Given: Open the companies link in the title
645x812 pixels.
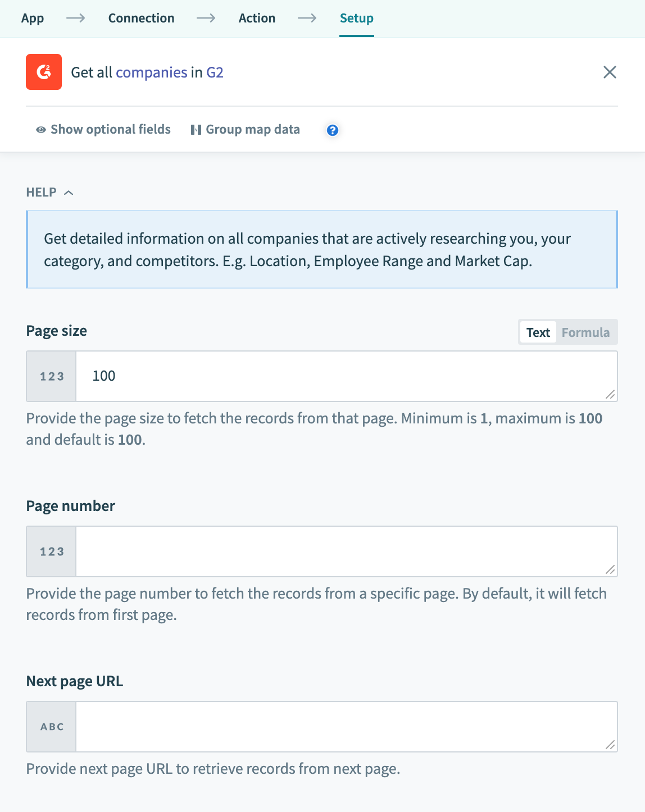Looking at the screenshot, I should (152, 72).
